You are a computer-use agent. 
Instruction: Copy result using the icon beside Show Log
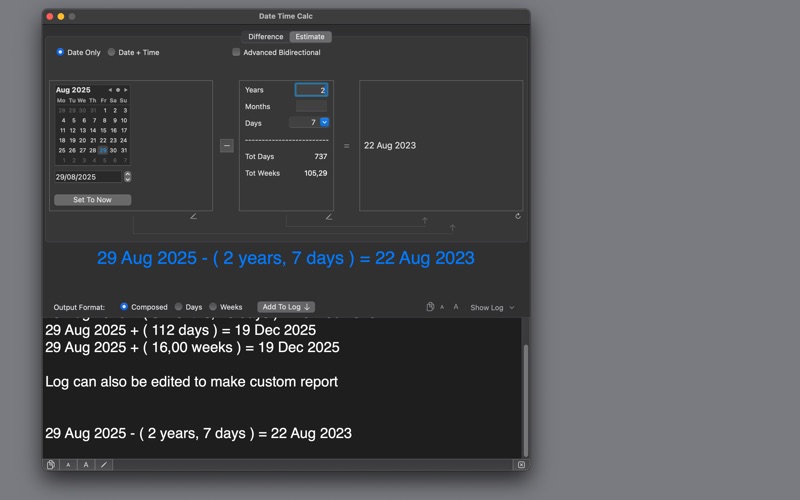click(430, 307)
